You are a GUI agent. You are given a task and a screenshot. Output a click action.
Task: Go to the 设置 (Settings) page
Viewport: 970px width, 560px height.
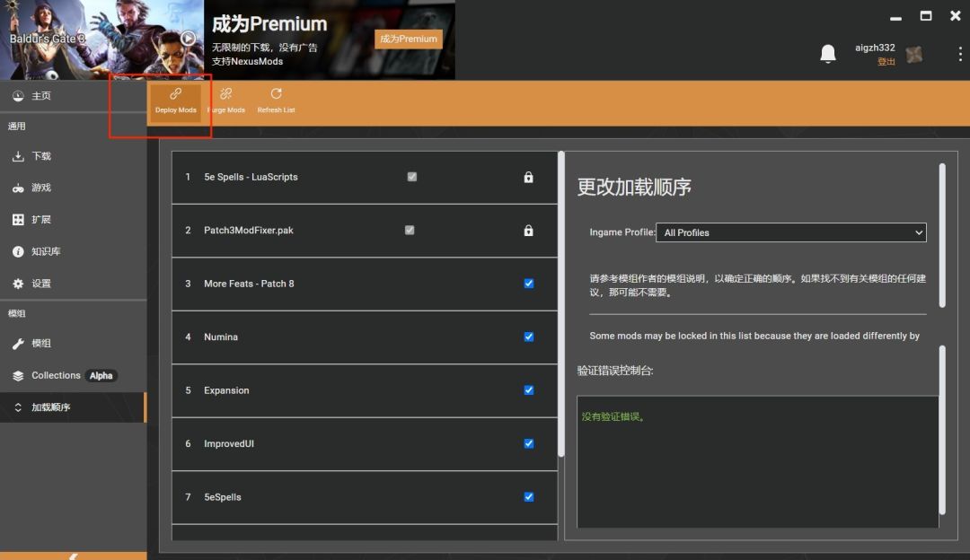point(41,284)
